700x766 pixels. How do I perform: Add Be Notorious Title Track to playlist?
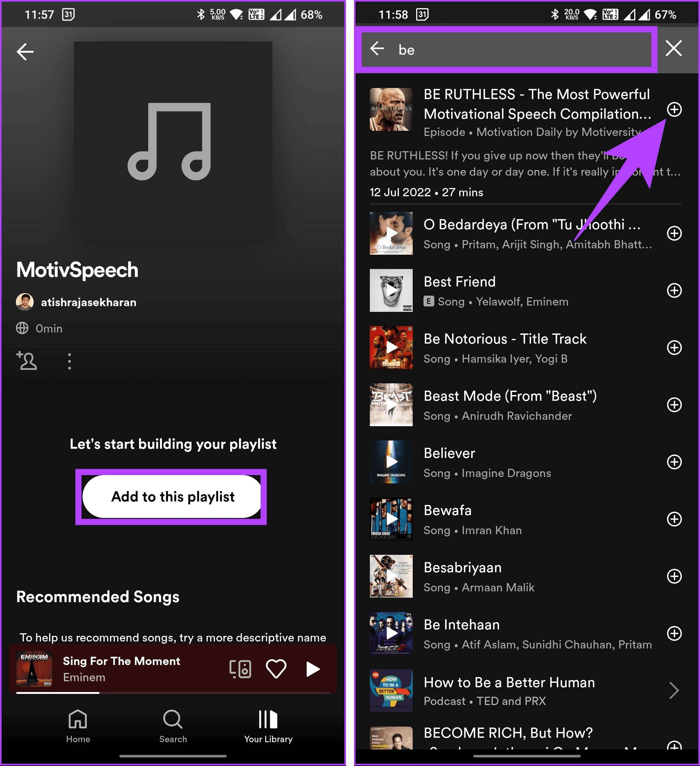coord(674,348)
